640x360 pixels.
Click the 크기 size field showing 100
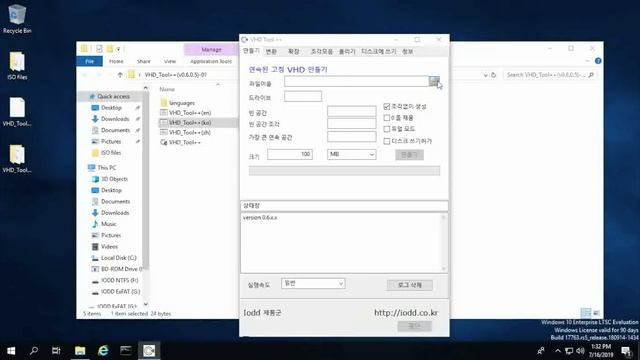(x=290, y=154)
